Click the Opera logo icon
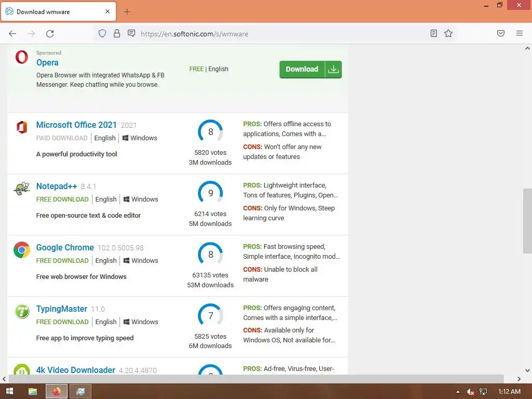This screenshot has height=399, width=532. 22,57
